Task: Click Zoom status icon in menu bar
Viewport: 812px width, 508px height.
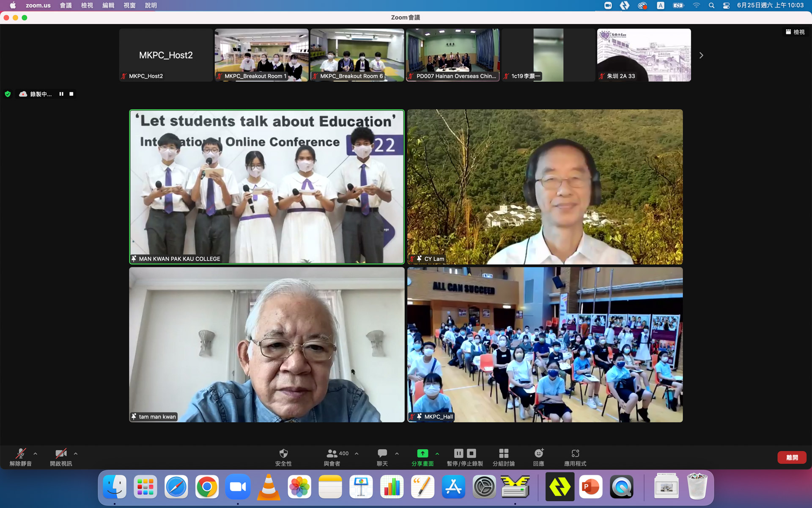Action: tap(608, 6)
